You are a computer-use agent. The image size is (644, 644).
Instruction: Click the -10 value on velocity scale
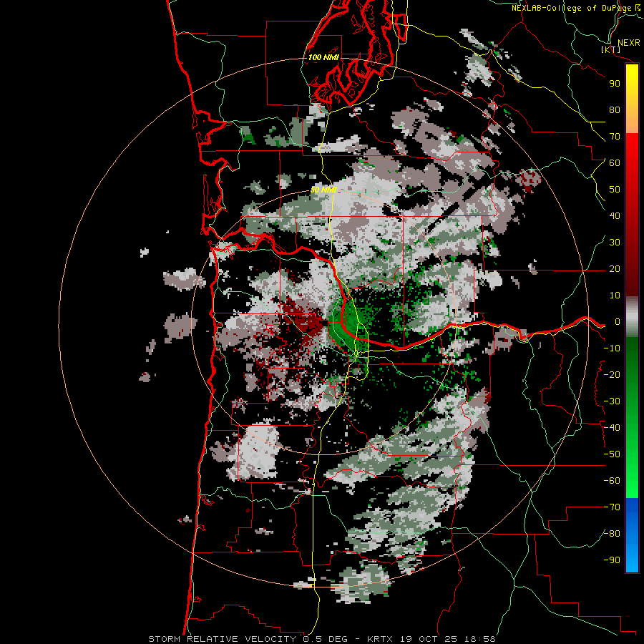click(612, 348)
